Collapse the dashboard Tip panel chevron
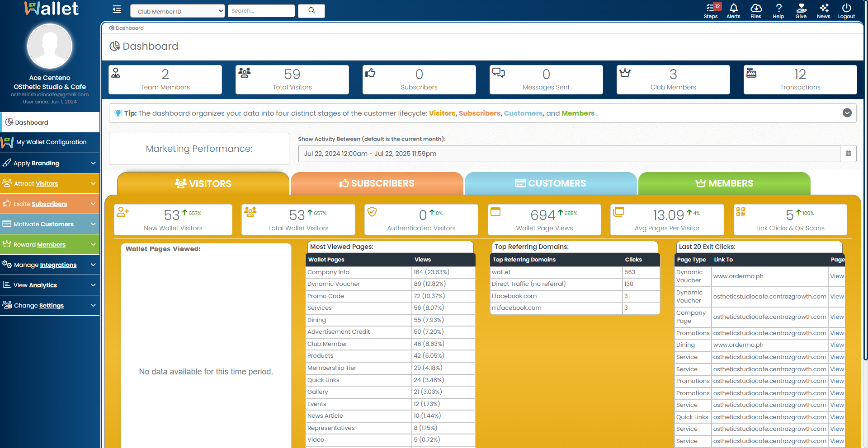 (847, 113)
